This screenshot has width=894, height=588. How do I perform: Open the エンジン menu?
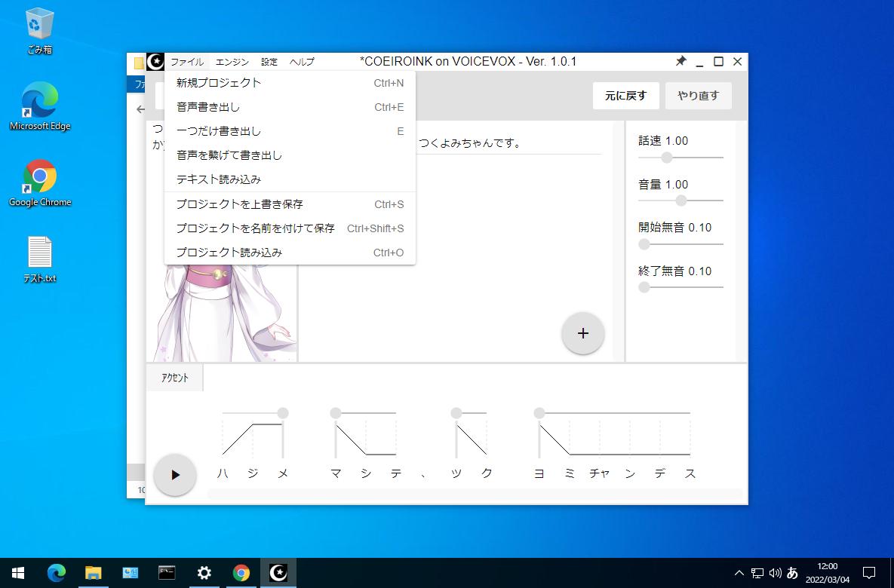232,62
